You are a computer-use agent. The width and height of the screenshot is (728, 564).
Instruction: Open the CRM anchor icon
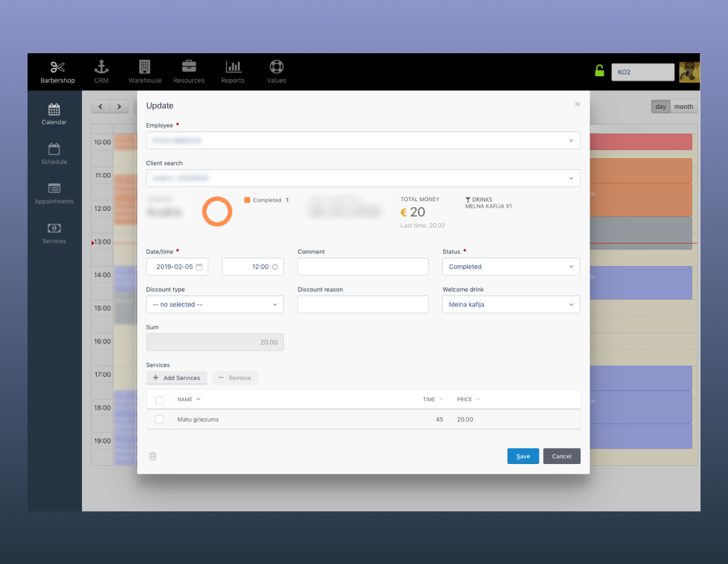coord(101,67)
